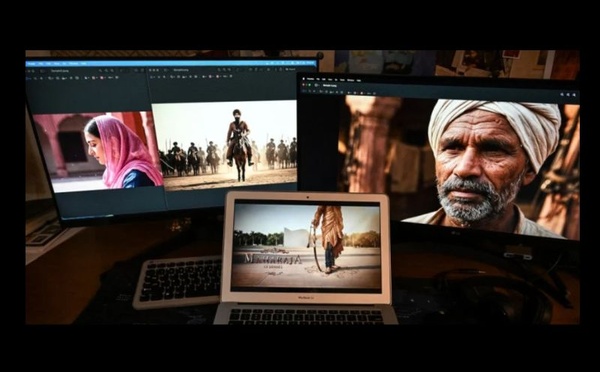Select the woman in pink scarf image
The height and width of the screenshot is (372, 600).
98,151
